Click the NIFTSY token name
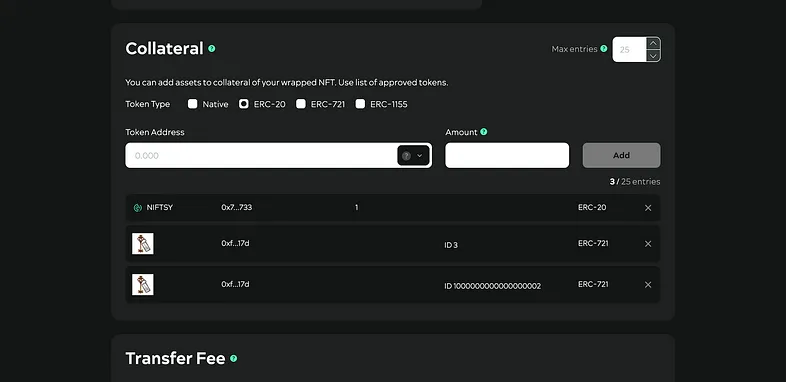 click(x=160, y=208)
